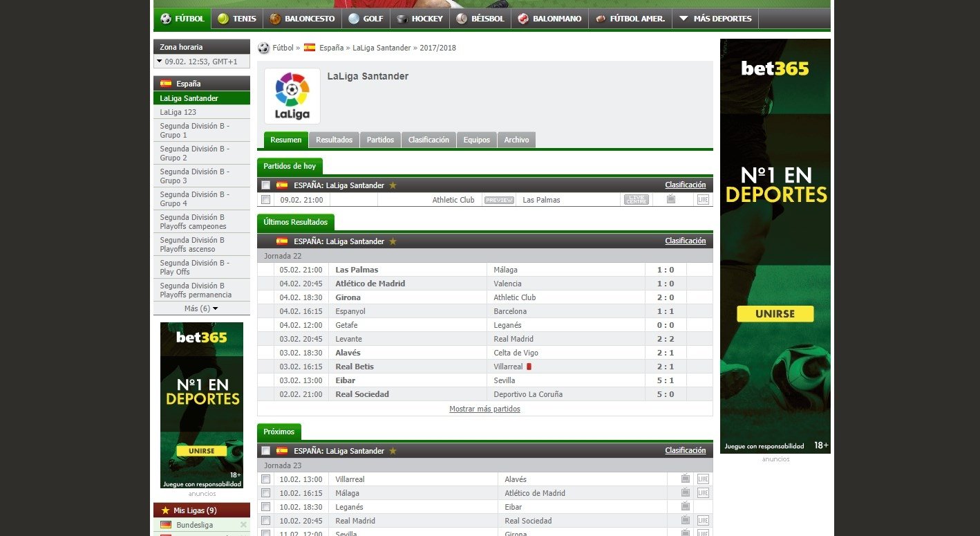This screenshot has height=536, width=980.
Task: Open the Levante vs Real Madrid result row
Action: (x=484, y=339)
